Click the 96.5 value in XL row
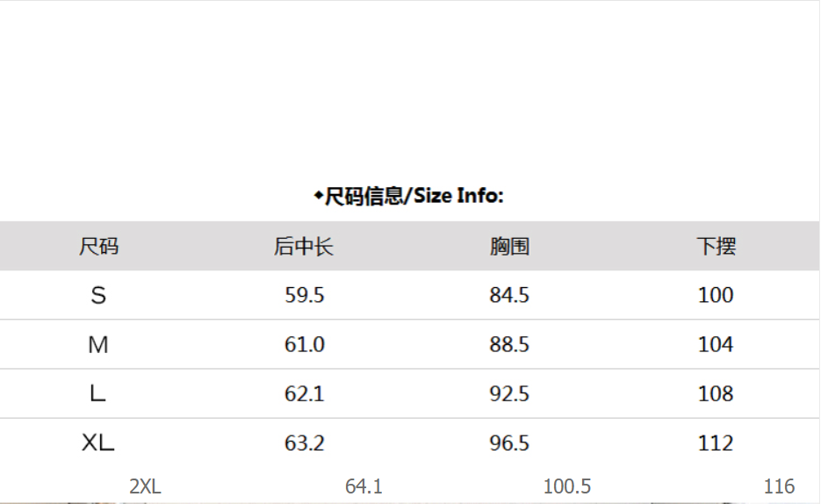The height and width of the screenshot is (504, 828). pos(509,443)
